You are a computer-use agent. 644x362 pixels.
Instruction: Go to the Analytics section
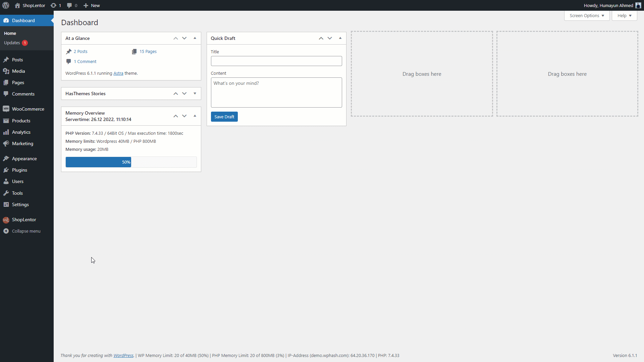point(21,132)
